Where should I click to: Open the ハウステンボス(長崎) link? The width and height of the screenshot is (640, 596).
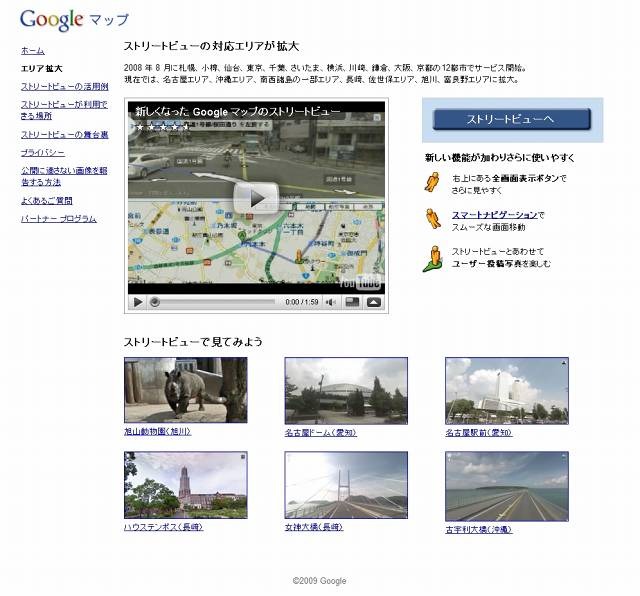pos(164,527)
